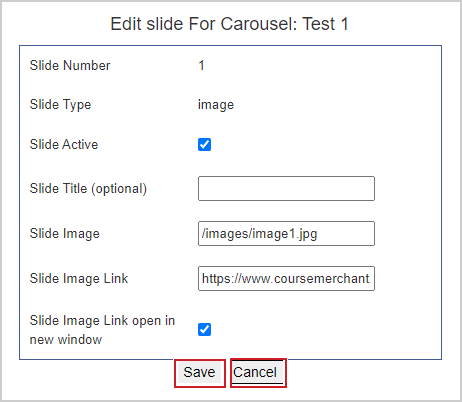Click the Slide Image Link label

(x=79, y=279)
